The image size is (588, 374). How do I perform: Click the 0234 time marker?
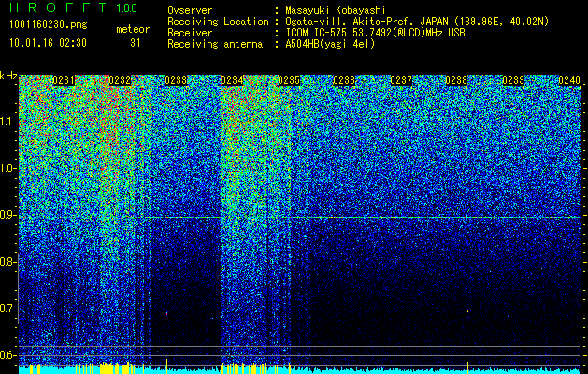[x=232, y=80]
